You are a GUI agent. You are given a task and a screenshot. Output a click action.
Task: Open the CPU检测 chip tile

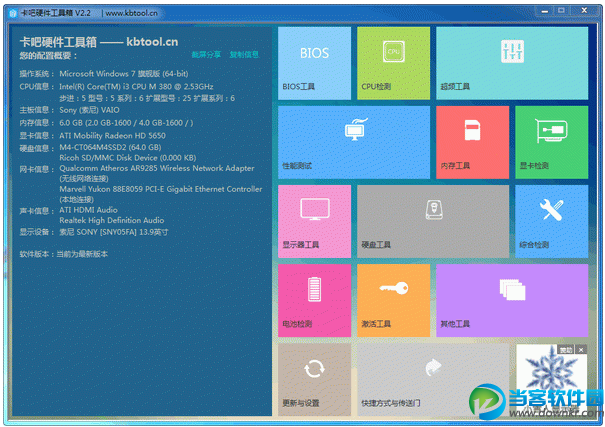point(394,63)
